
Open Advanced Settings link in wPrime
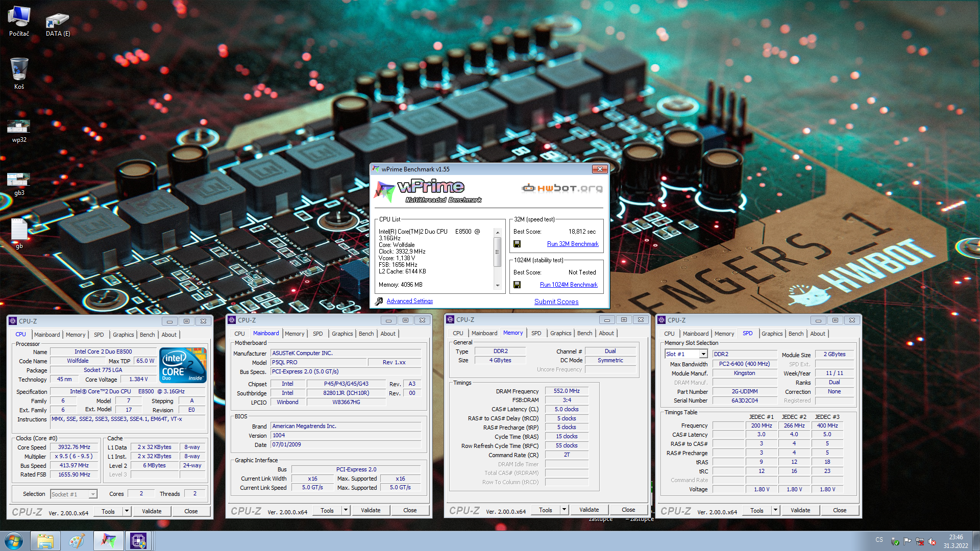(x=409, y=301)
